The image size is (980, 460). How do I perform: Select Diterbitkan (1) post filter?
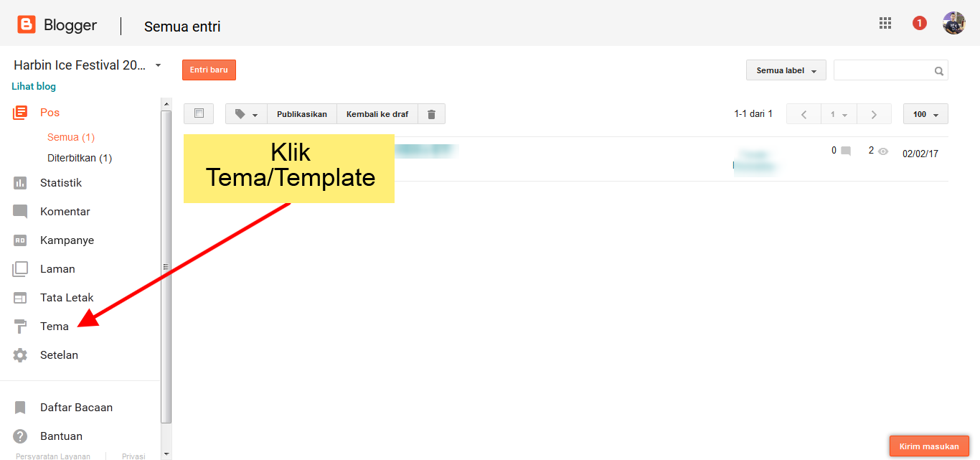pyautogui.click(x=80, y=158)
